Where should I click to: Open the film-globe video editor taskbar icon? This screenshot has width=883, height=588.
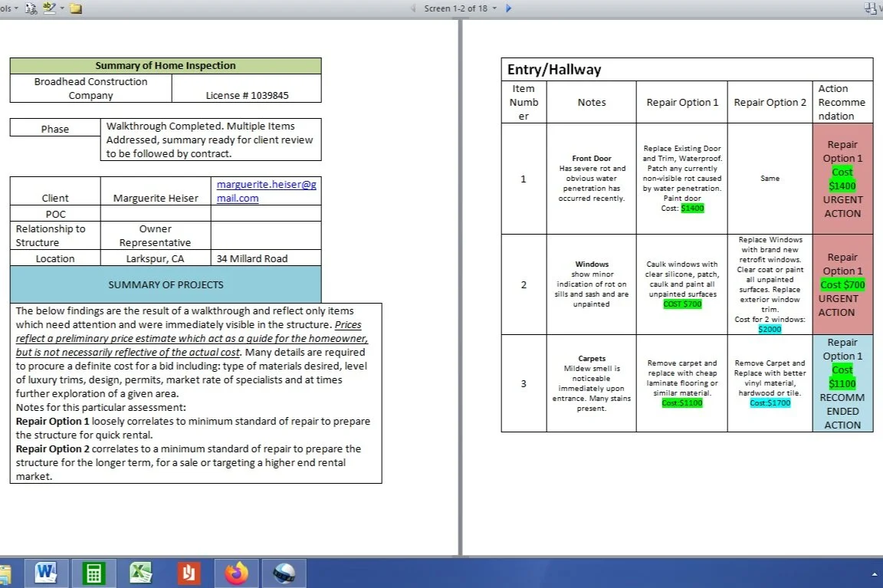tap(284, 573)
